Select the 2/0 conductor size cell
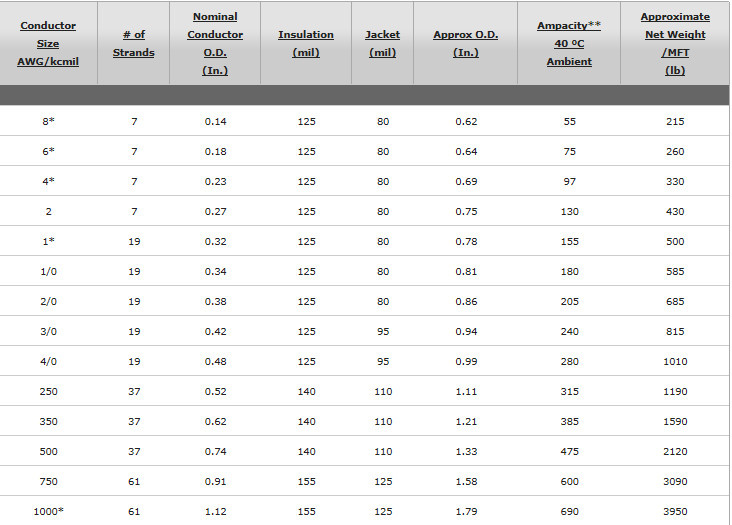 (x=49, y=301)
